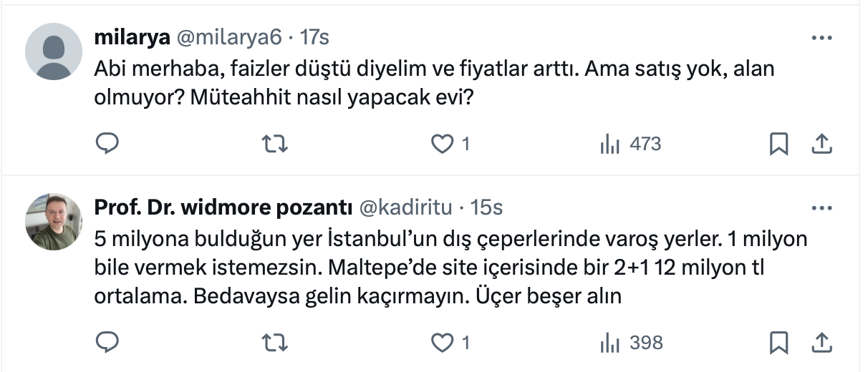Reply to milarya's tweet
Viewport: 868px width, 372px height.
point(107,145)
